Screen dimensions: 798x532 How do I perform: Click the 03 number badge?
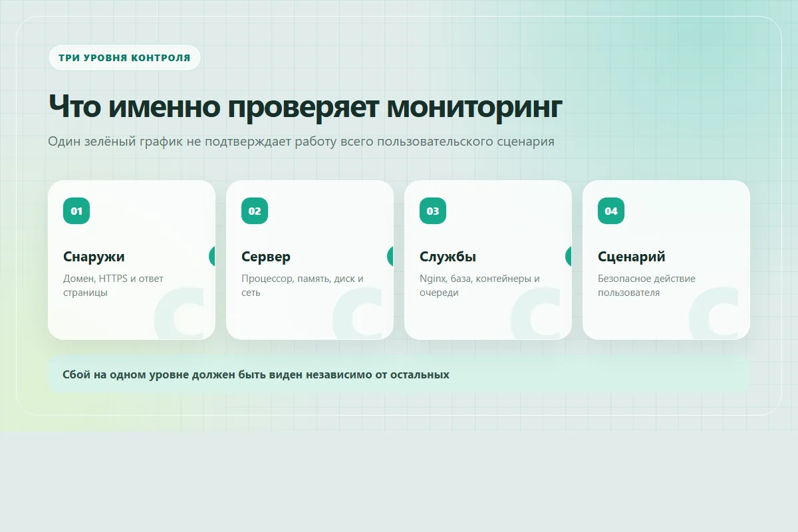click(433, 211)
